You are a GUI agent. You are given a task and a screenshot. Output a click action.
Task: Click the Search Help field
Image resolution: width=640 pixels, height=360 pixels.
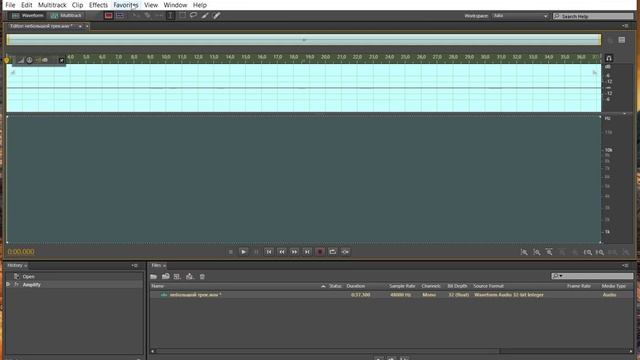(x=593, y=16)
